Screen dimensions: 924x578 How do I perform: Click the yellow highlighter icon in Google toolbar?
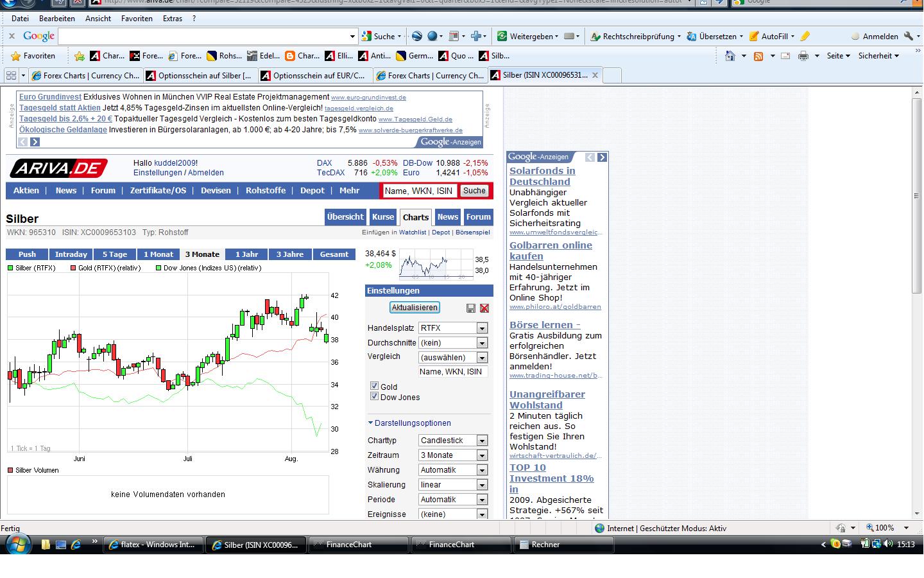805,37
